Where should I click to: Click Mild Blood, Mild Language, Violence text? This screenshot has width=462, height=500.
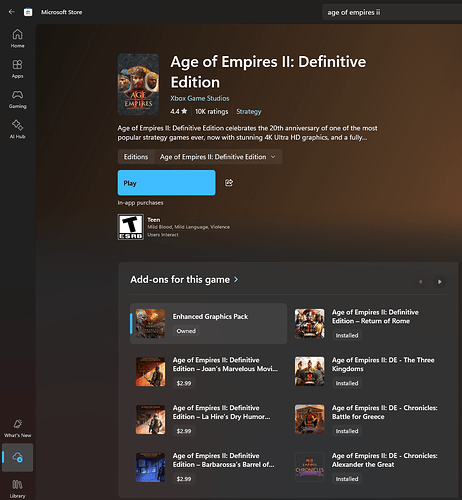188,227
